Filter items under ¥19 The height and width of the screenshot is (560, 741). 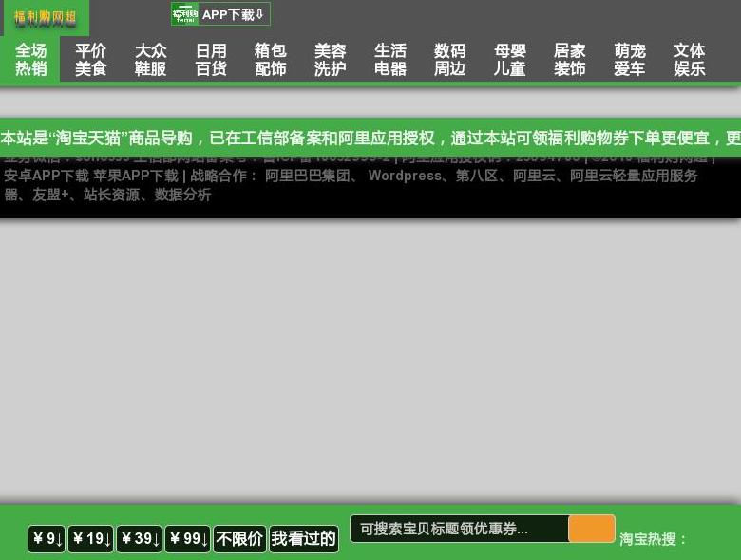pyautogui.click(x=91, y=539)
